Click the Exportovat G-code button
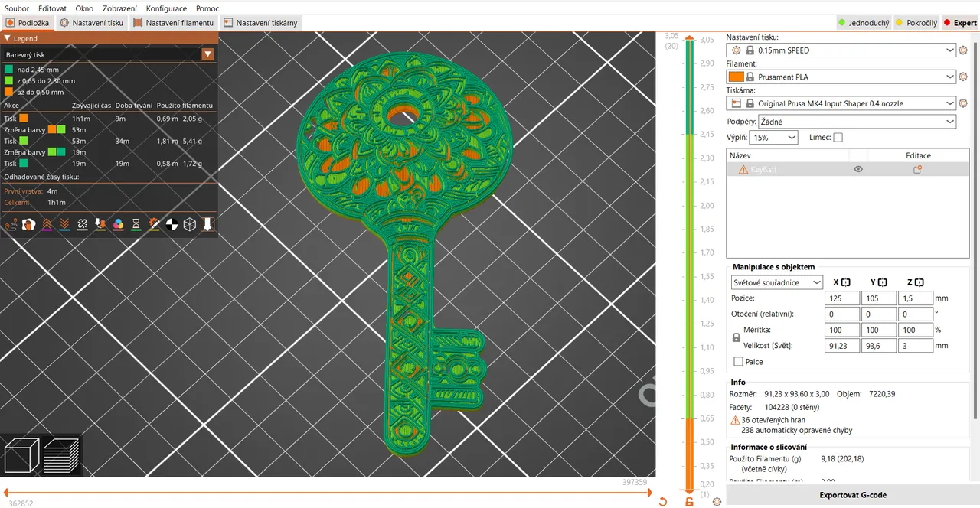Screen dimensions: 980x508 852,495
